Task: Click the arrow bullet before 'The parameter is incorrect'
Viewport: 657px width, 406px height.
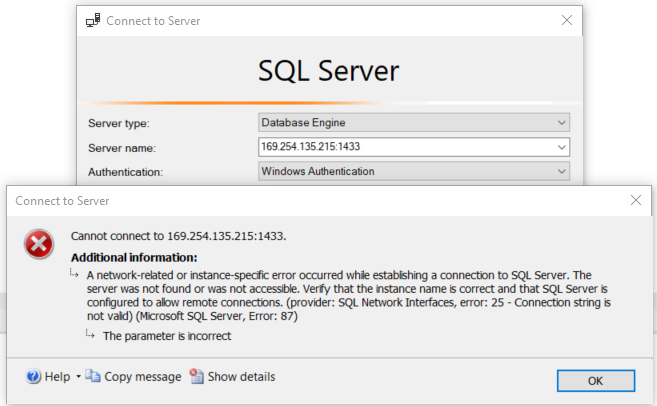Action: click(x=90, y=334)
